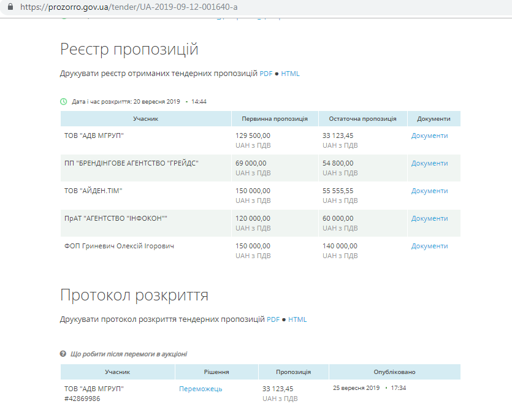Click the clock icon beside opening date

click(x=64, y=101)
